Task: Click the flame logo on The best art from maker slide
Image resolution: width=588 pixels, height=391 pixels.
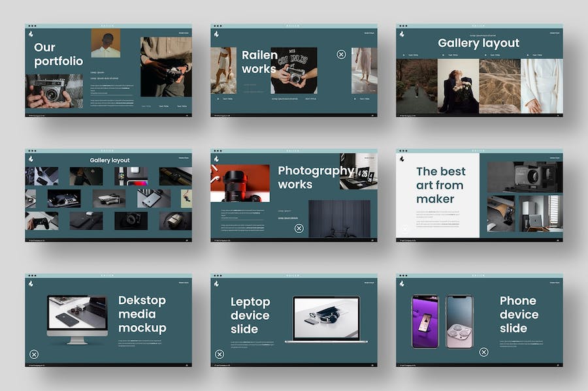Action: pos(402,159)
